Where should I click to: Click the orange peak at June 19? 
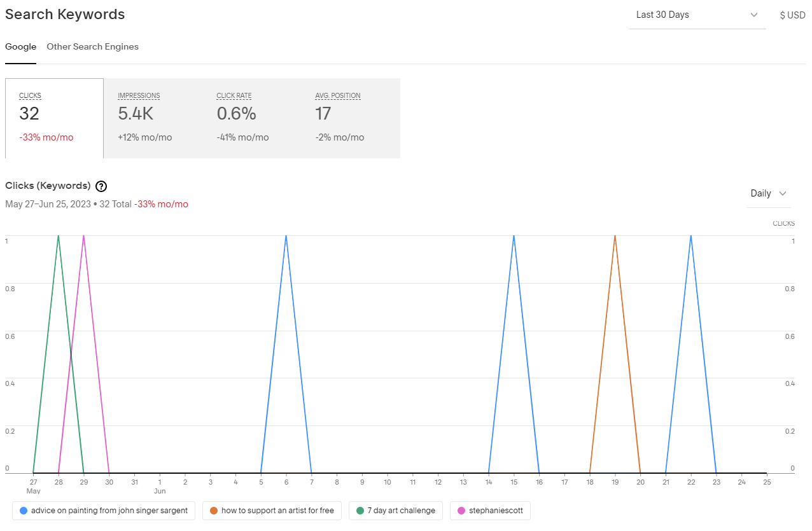click(615, 236)
